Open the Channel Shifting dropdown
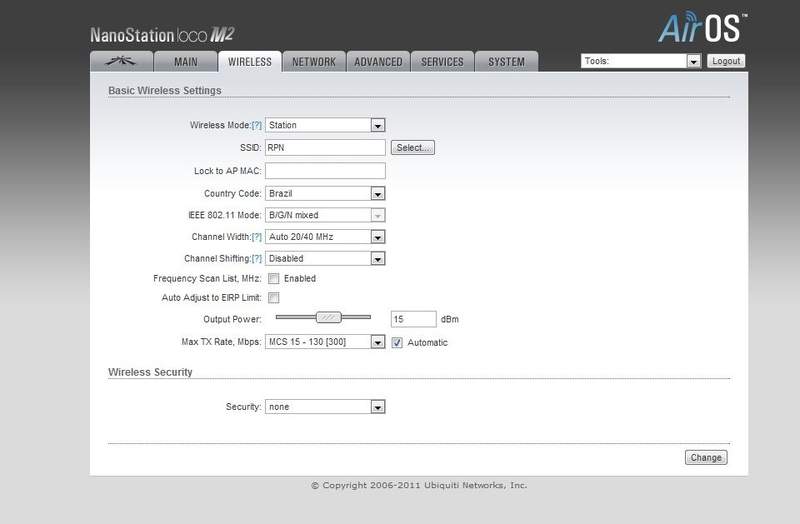 [325, 259]
